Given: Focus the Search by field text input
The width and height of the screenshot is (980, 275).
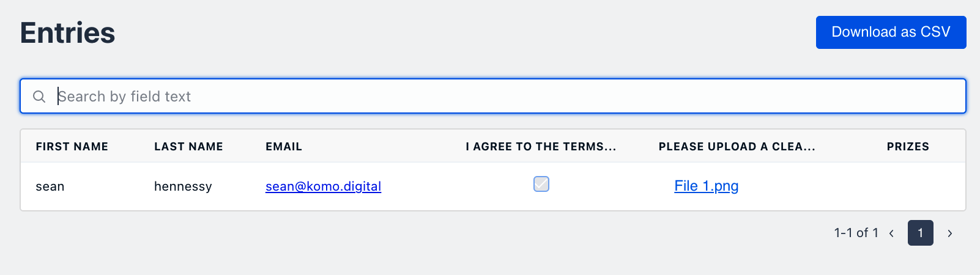Looking at the screenshot, I should pyautogui.click(x=489, y=97).
